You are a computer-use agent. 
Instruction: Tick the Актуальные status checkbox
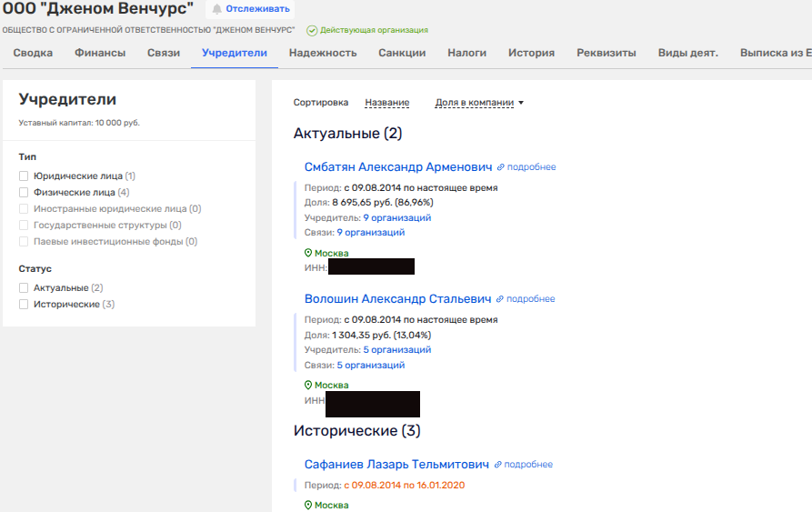tap(25, 288)
